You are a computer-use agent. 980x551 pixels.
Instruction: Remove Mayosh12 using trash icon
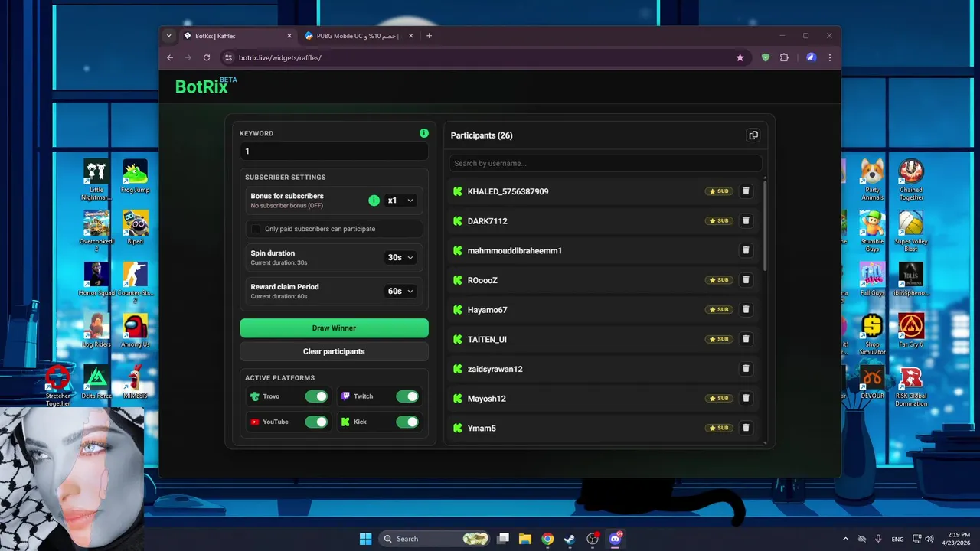coord(746,399)
